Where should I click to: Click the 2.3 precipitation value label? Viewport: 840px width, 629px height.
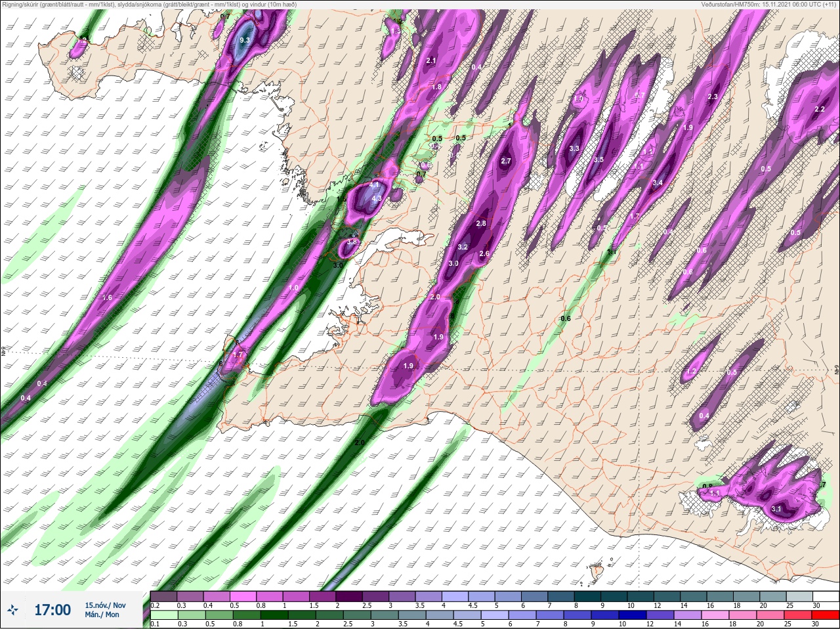713,97
